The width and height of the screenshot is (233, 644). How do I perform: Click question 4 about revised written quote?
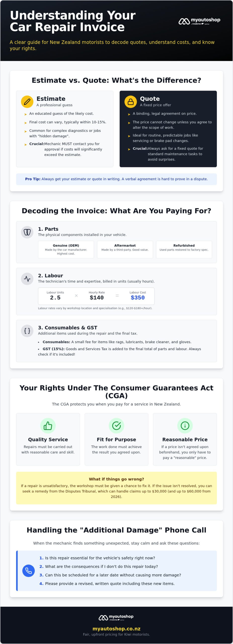coord(107,584)
